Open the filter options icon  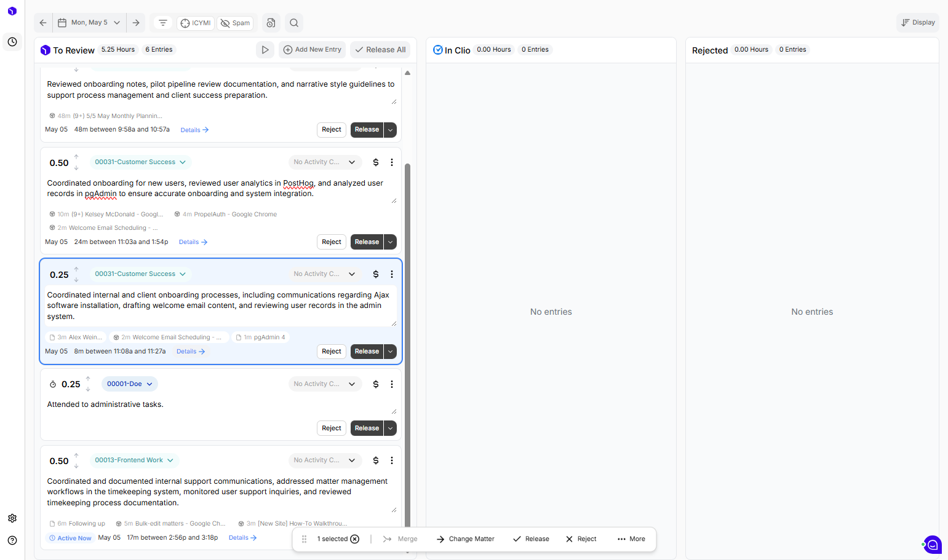pos(163,23)
